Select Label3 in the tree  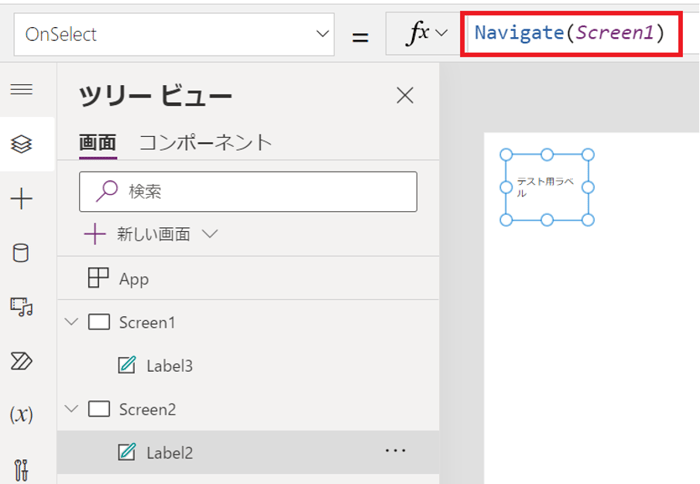[x=248, y=365]
